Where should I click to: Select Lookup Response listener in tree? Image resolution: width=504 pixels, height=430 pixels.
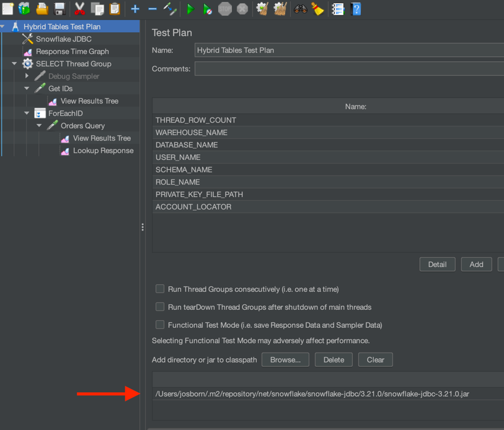coord(103,151)
